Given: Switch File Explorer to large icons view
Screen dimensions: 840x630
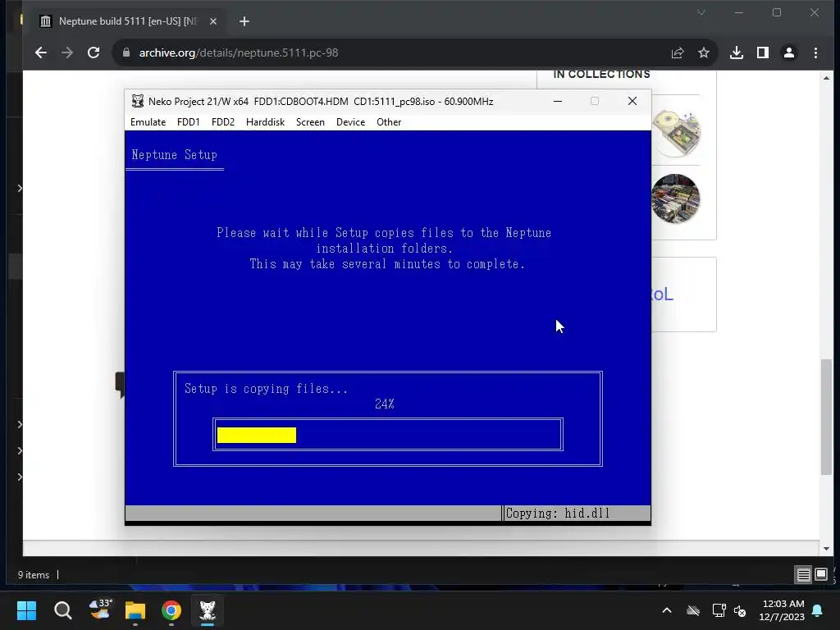Looking at the screenshot, I should pos(820,575).
